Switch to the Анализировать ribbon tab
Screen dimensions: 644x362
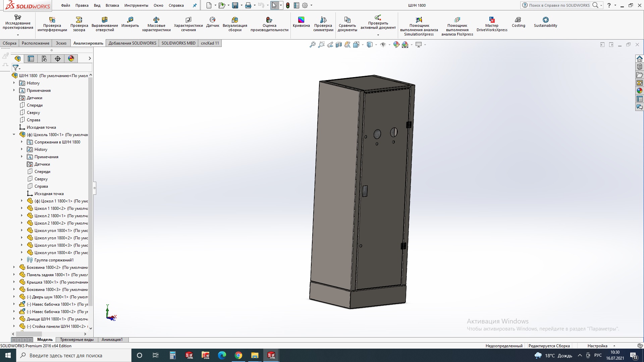click(88, 43)
